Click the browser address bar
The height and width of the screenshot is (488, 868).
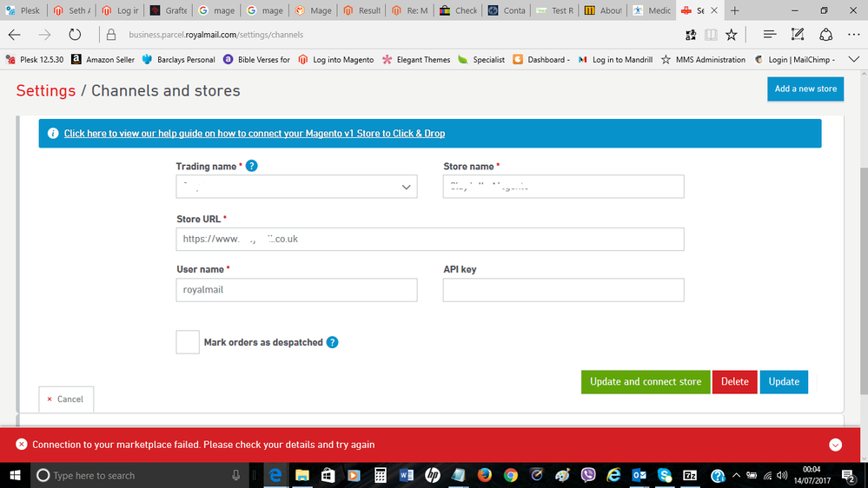(x=388, y=35)
